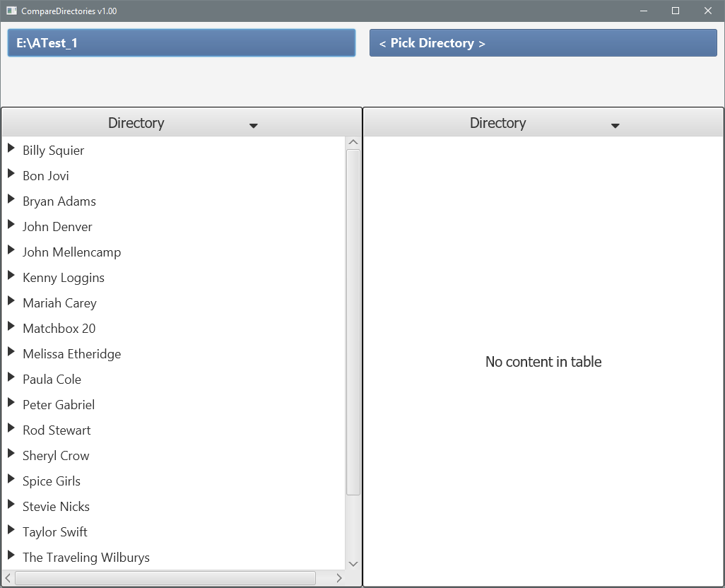Click the vertical scrollbar thumb
The image size is (725, 588).
coord(353,322)
